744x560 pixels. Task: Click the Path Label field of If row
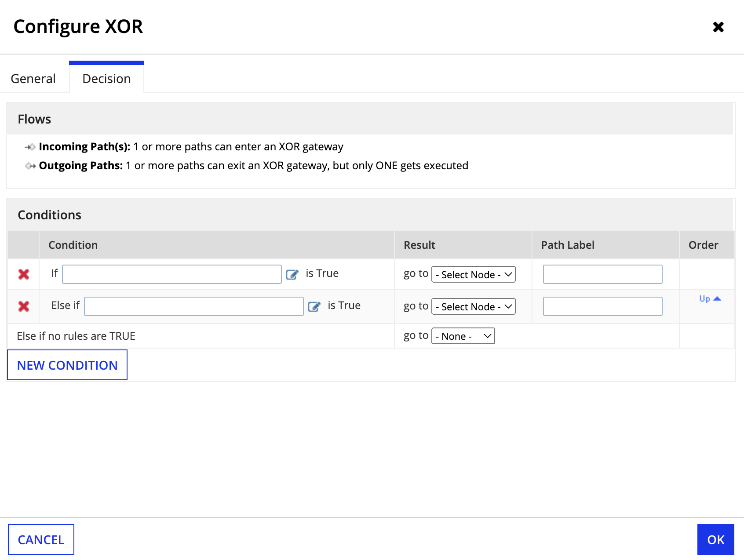(602, 274)
